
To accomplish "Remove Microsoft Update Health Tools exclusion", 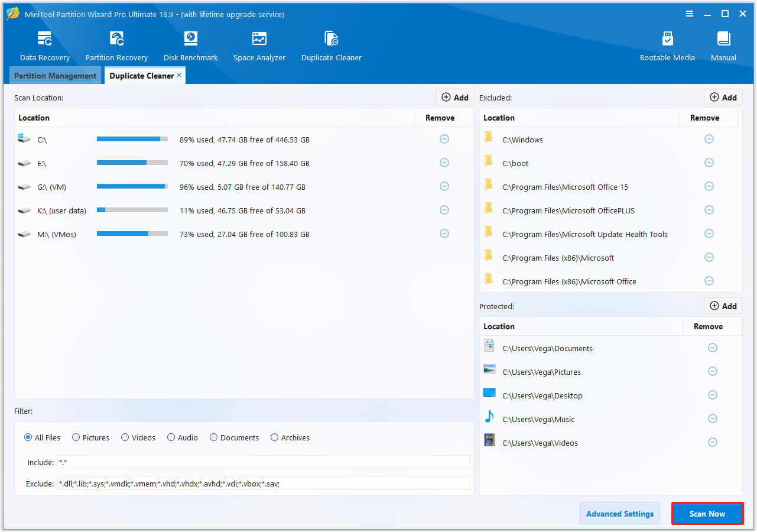I will pos(709,233).
